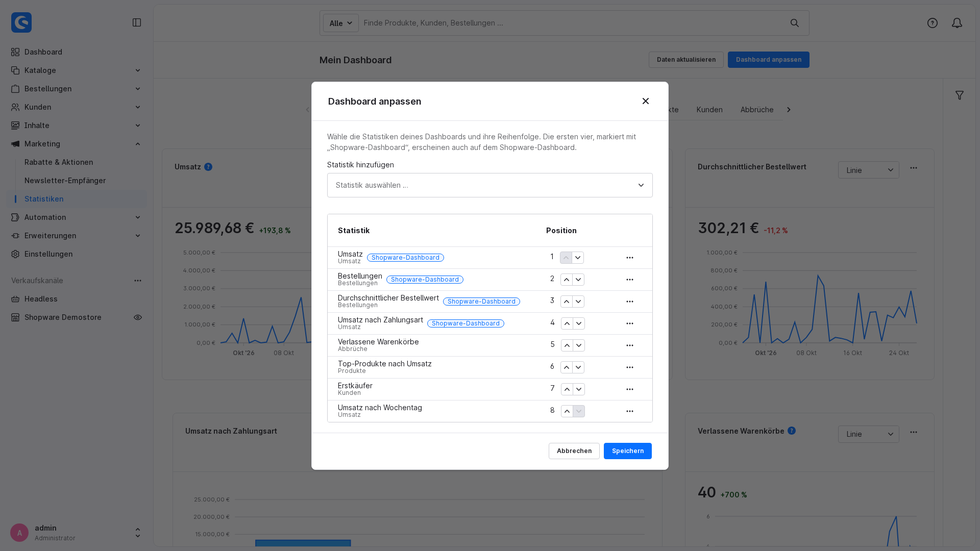Collapse the sidebar with the panel icon
Screen dimensions: 980x551
(137, 22)
